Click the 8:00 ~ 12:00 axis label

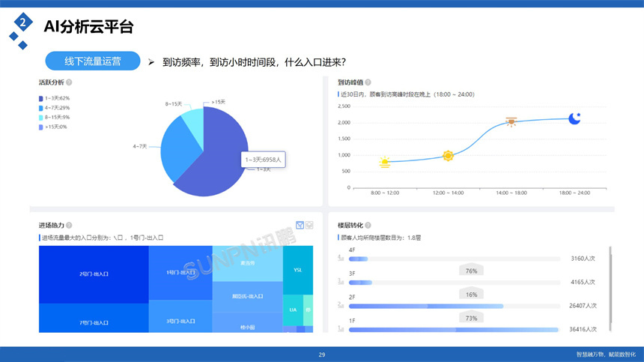385,193
